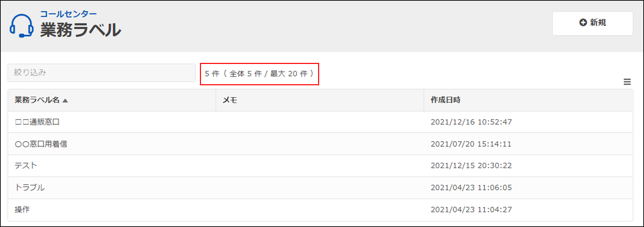Toggle sort arrow beside 業務ラベル名
This screenshot has width=644, height=227.
[65, 100]
